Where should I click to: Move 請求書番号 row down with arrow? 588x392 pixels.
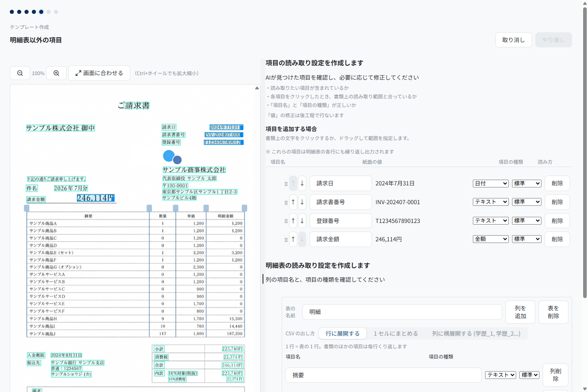(302, 202)
